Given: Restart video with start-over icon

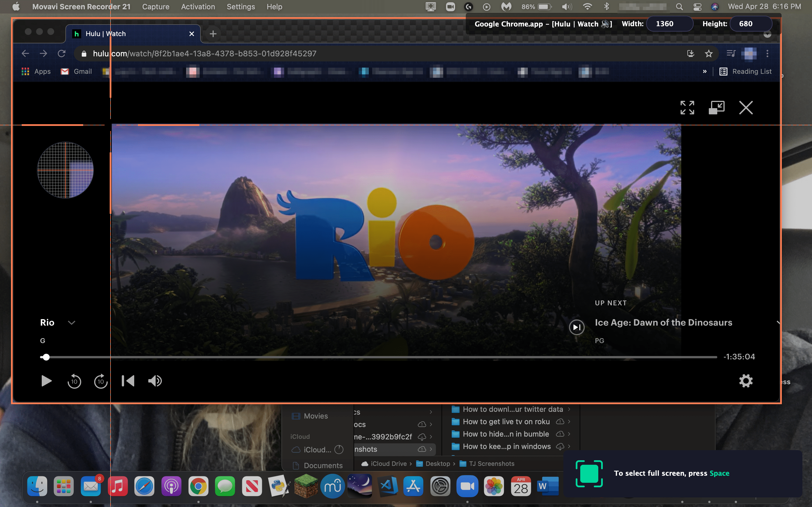Looking at the screenshot, I should [x=128, y=381].
